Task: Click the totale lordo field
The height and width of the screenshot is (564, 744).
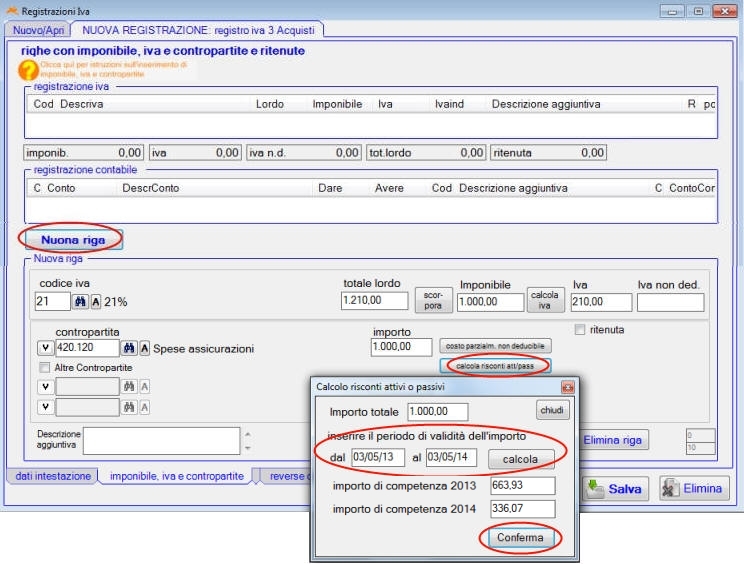Action: pos(374,300)
